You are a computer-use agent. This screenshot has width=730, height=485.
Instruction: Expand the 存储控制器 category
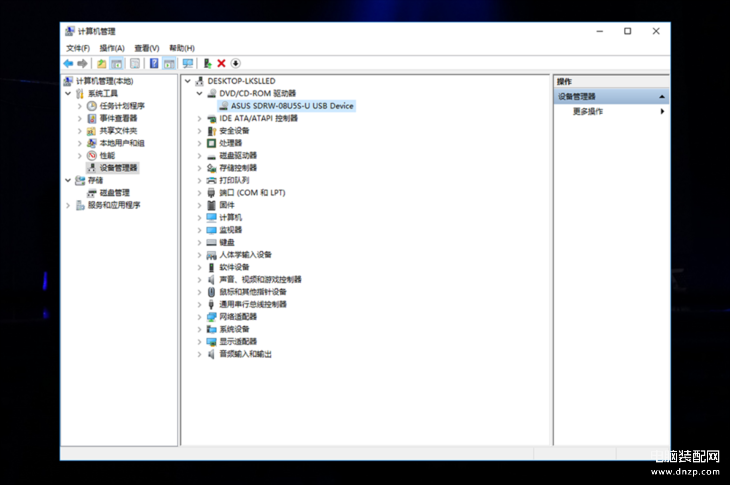(x=199, y=168)
